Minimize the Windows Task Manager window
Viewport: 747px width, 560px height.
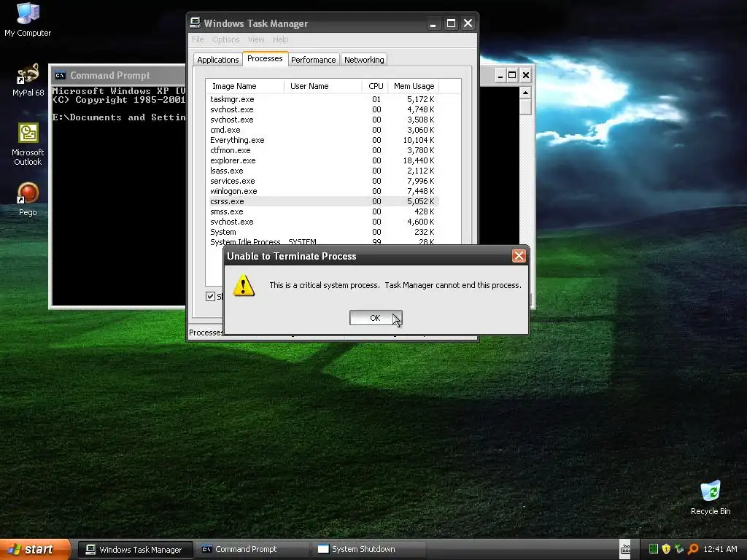tap(433, 23)
